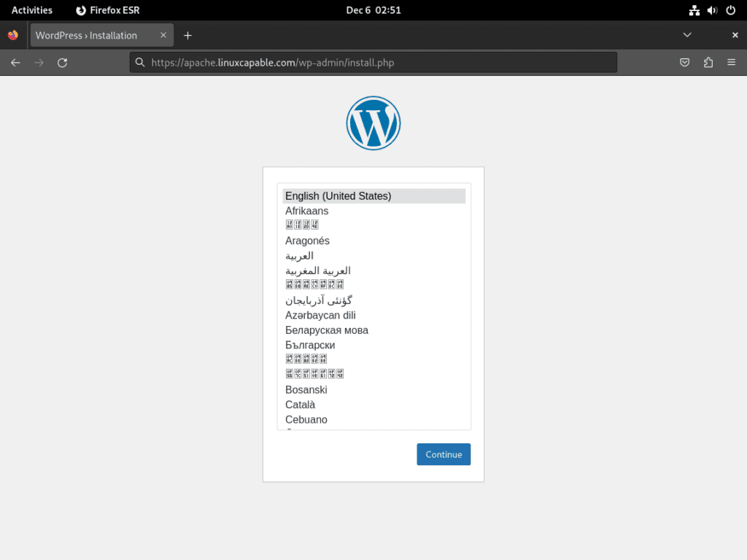Viewport: 747px width, 560px height.
Task: Click Activities in the top bar
Action: pos(31,10)
